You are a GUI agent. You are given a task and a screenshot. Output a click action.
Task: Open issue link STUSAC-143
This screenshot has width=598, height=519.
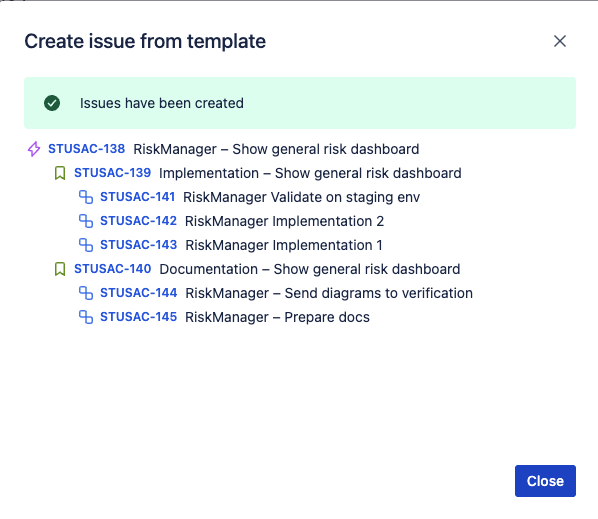point(138,245)
